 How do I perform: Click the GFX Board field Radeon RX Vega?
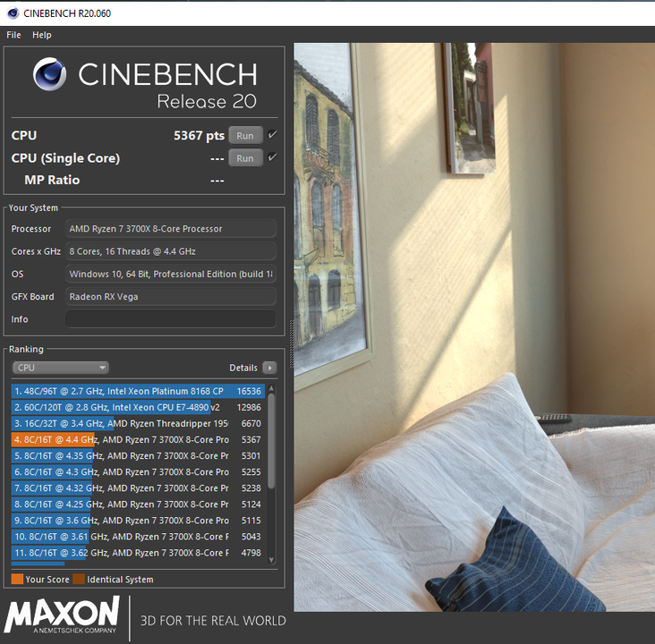click(x=170, y=297)
